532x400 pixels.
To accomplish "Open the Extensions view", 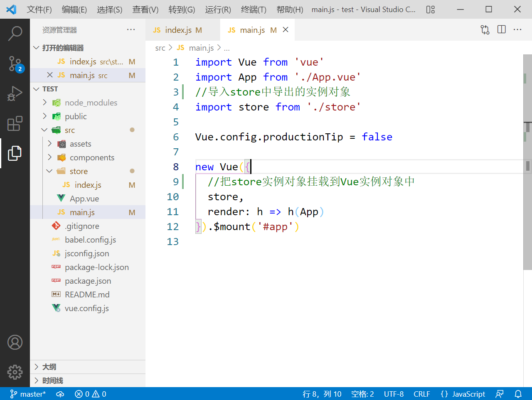I will [15, 123].
